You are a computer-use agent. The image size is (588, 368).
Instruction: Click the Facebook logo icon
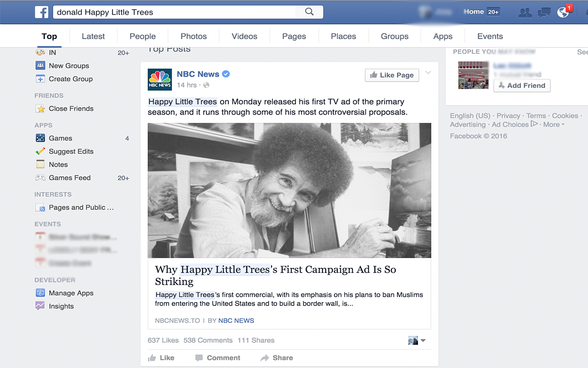[41, 12]
